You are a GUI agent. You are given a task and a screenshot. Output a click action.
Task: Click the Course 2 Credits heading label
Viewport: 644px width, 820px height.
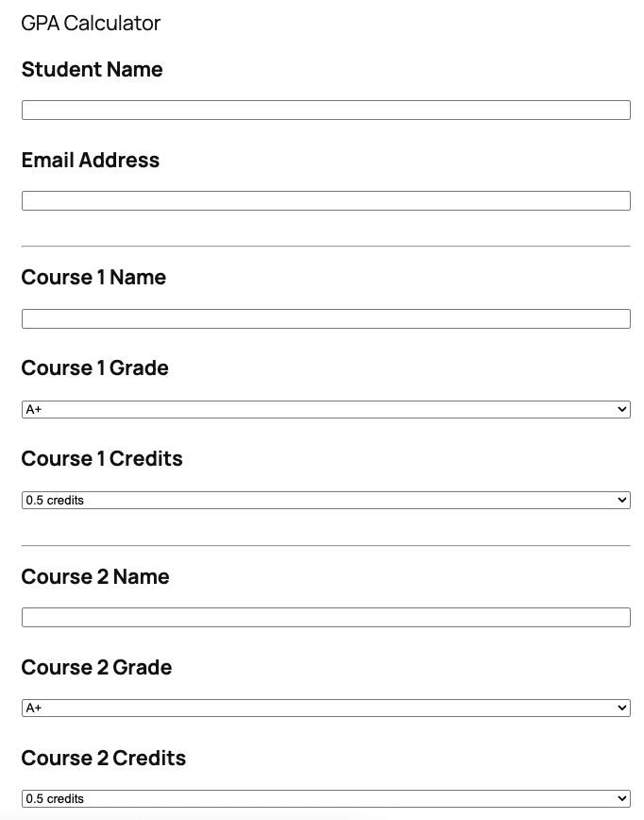pyautogui.click(x=104, y=758)
